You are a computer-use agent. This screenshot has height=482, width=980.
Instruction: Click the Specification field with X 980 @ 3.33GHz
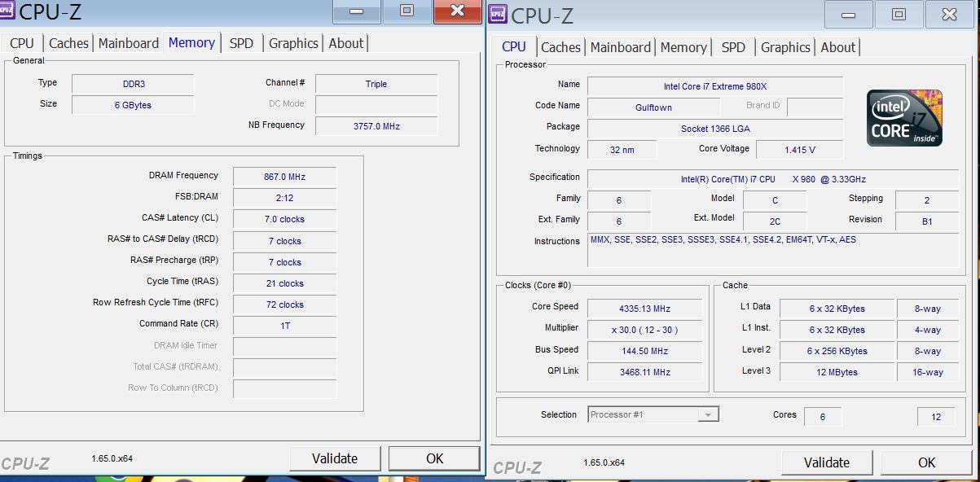(773, 179)
